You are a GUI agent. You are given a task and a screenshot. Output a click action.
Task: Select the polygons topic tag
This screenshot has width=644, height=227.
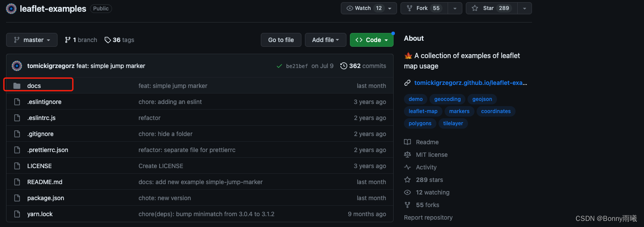pyautogui.click(x=420, y=123)
